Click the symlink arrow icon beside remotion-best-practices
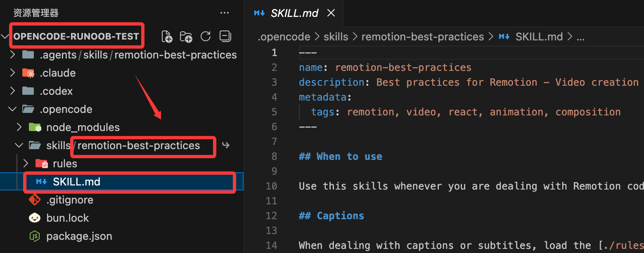Screen dimensions: 644x253 [226, 145]
